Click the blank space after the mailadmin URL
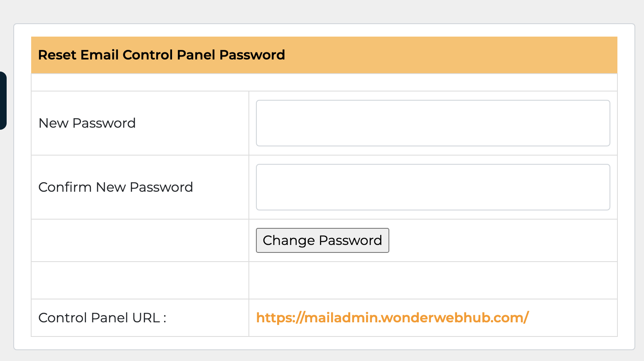Image resolution: width=644 pixels, height=361 pixels. [573, 318]
